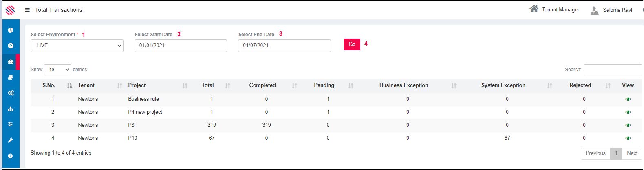
Task: Click the gears icon in sidebar
Action: coord(11,93)
